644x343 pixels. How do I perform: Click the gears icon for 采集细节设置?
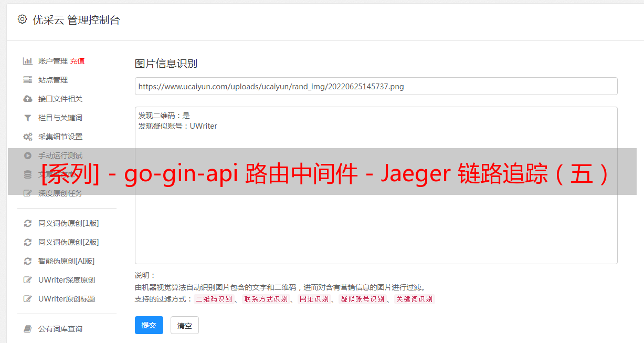coord(28,137)
